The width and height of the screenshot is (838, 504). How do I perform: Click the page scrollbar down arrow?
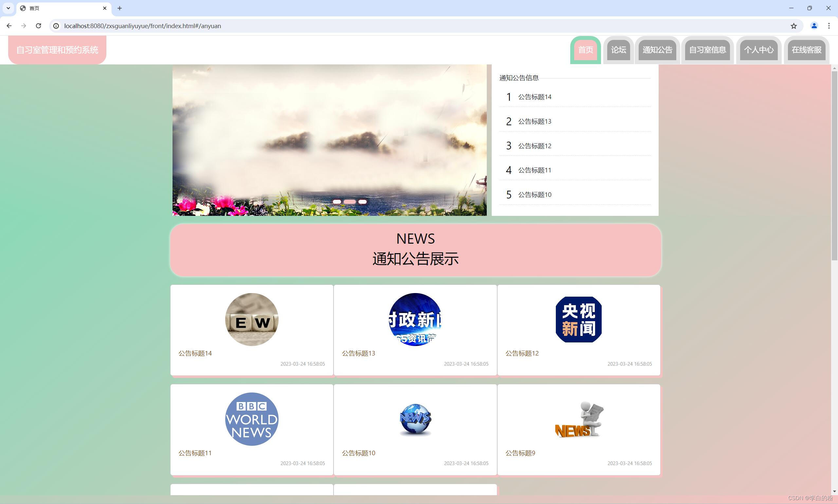click(834, 492)
